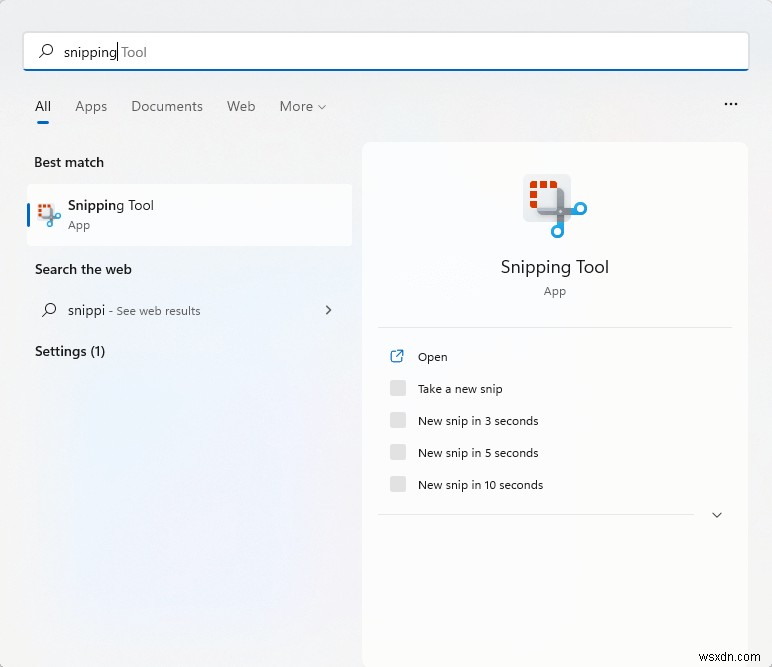Click the Search the web heading
Viewport: 772px width, 667px height.
83,269
